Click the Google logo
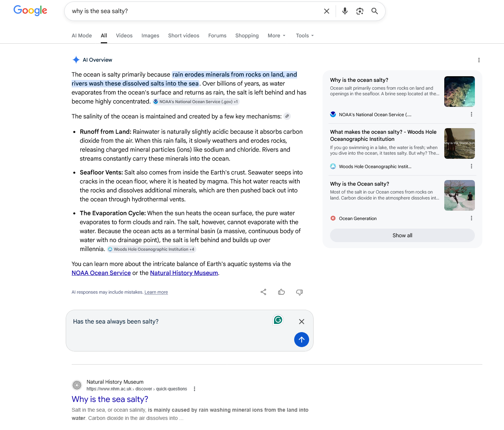Image resolution: width=504 pixels, height=430 pixels. coord(30,10)
